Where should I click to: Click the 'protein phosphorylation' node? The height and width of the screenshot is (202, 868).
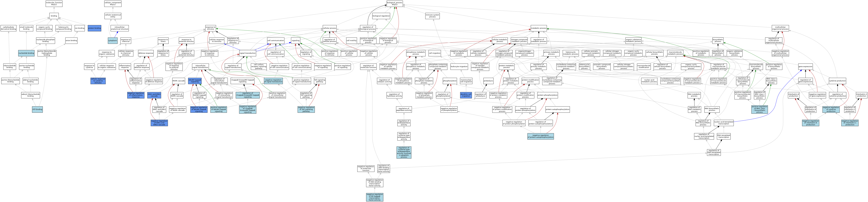[548, 95]
